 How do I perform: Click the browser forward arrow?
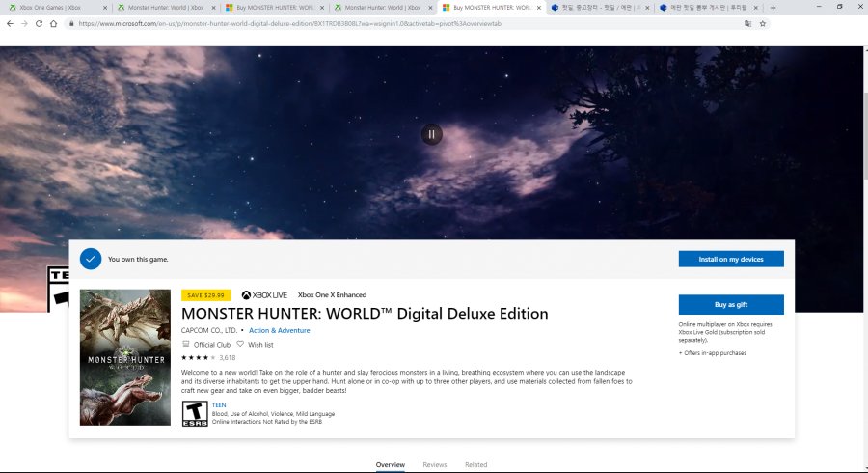pos(24,24)
